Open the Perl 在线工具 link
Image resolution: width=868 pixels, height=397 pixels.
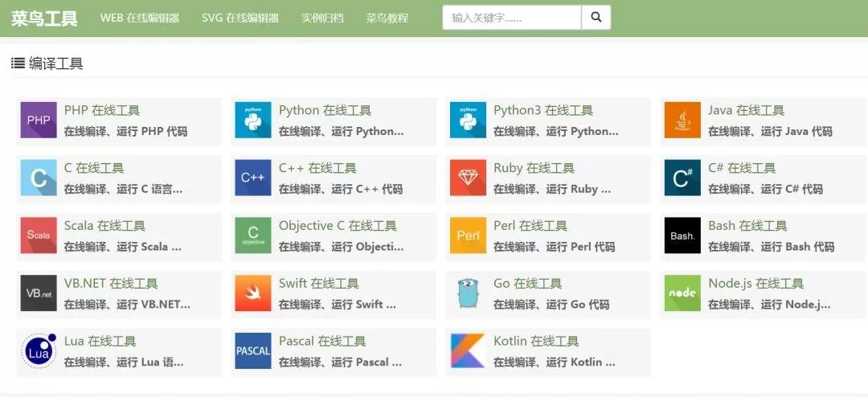[x=530, y=225]
